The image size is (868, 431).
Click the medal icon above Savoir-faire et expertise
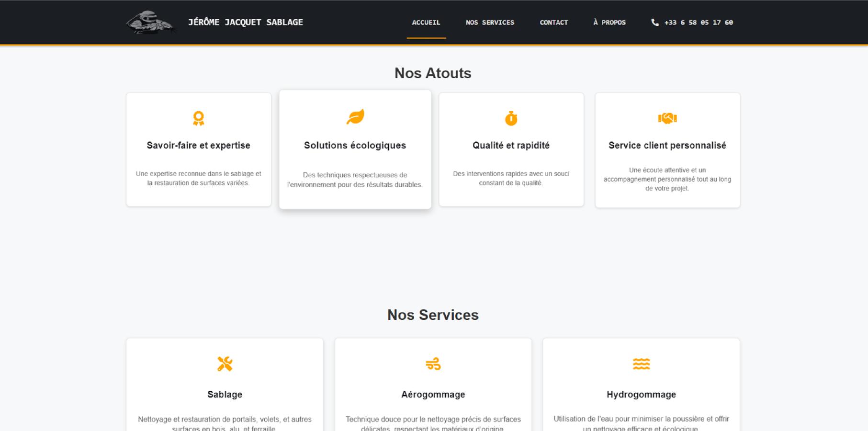click(198, 118)
